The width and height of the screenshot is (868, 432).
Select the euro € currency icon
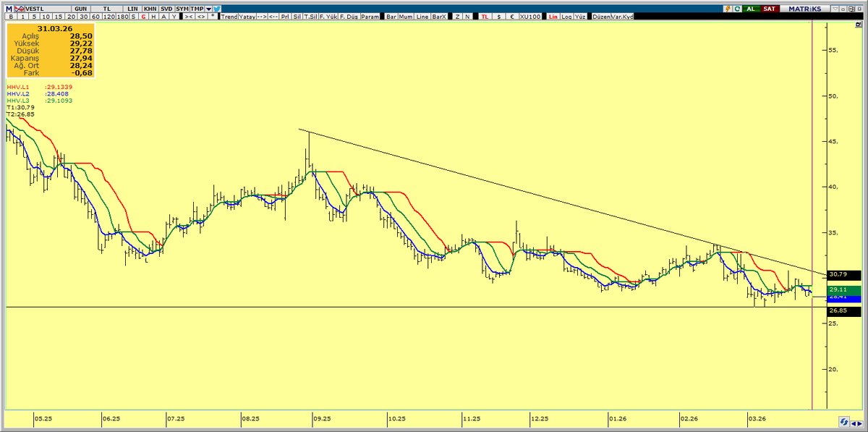tap(512, 16)
